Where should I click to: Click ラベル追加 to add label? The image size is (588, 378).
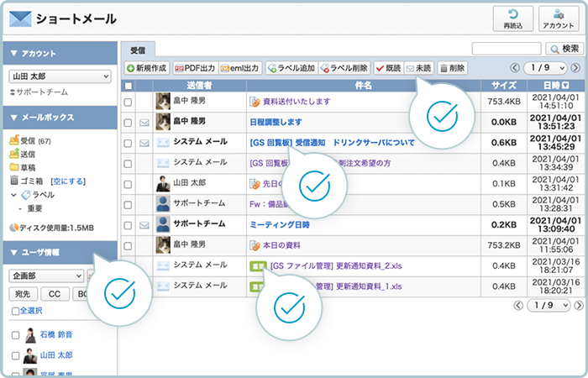tap(291, 68)
